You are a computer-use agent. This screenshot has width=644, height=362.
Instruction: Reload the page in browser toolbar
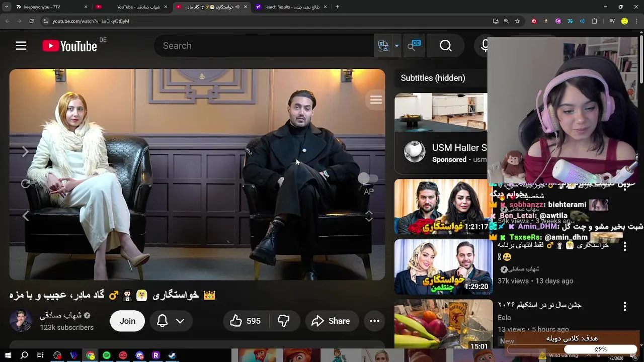click(x=32, y=21)
